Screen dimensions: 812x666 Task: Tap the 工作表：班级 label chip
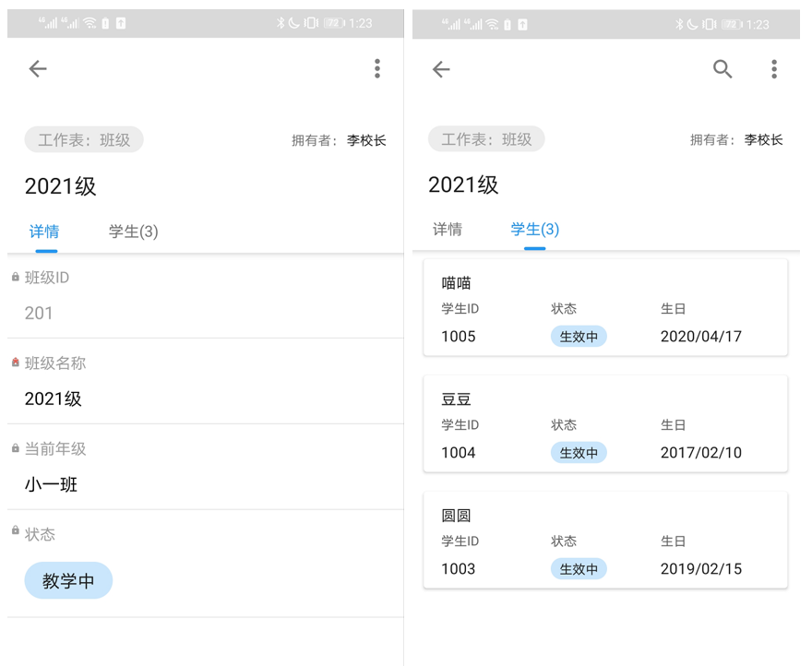coord(83,139)
